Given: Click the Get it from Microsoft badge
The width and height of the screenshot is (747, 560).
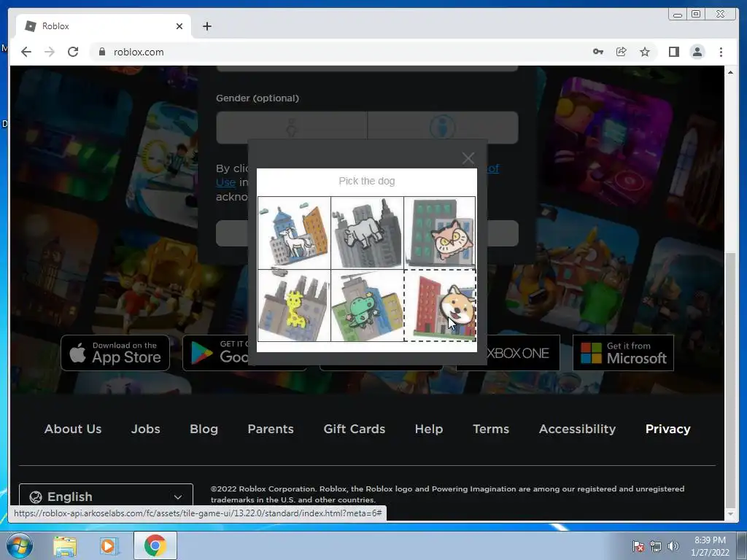Looking at the screenshot, I should tap(623, 353).
